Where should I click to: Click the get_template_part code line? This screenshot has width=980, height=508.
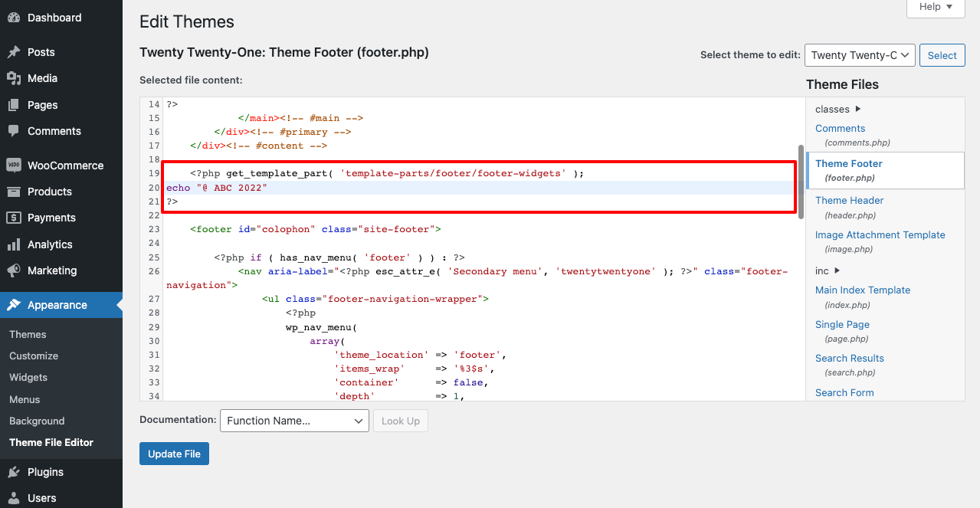(387, 174)
